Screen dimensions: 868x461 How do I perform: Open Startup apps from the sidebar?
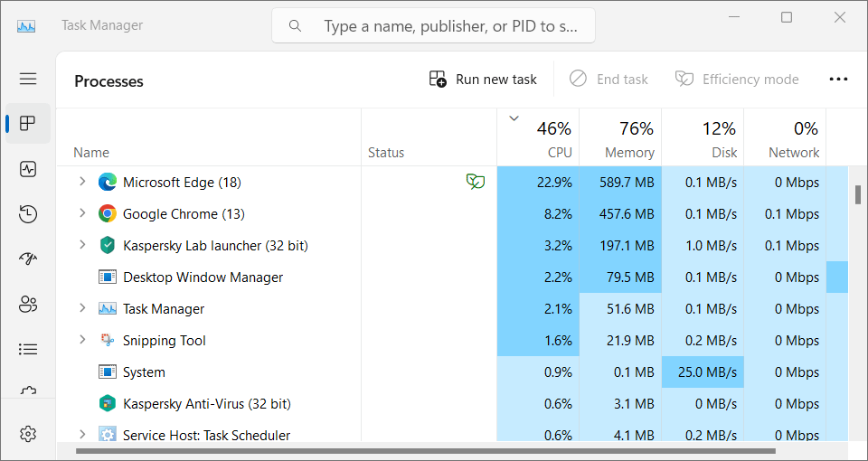coord(28,259)
